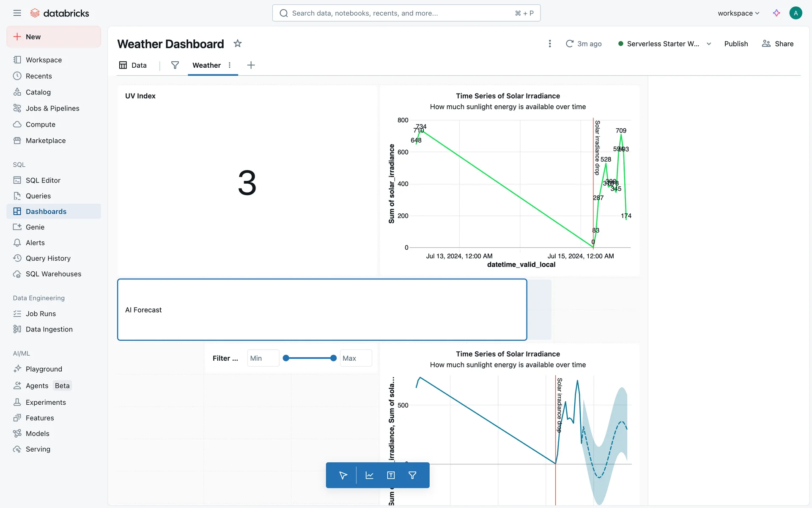Add a new dashboard page
The image size is (812, 508).
[251, 65]
